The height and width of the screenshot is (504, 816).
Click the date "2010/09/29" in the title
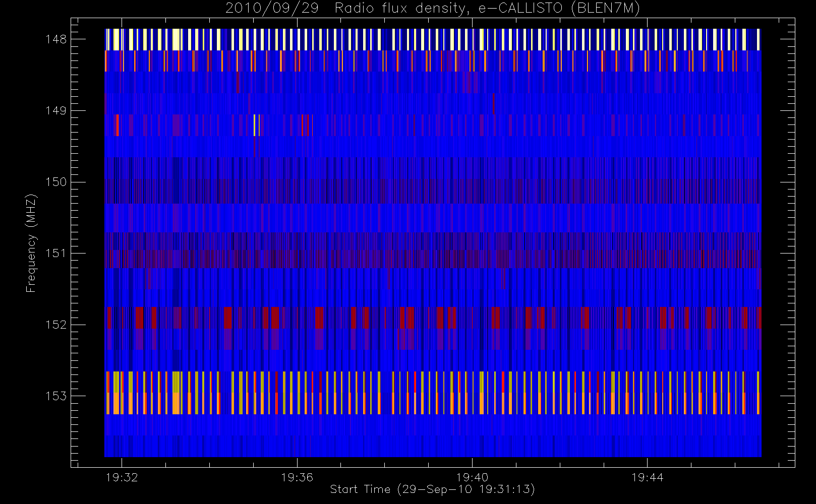tap(272, 9)
